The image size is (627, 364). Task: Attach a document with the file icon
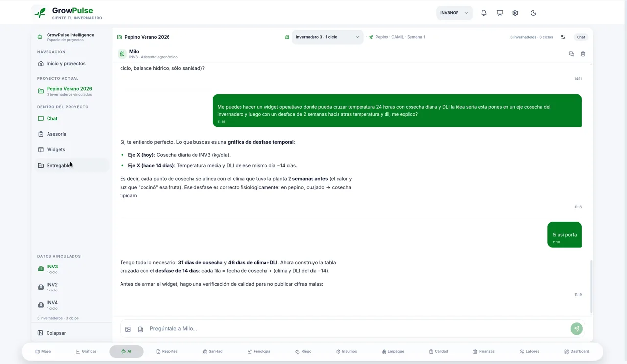140,329
